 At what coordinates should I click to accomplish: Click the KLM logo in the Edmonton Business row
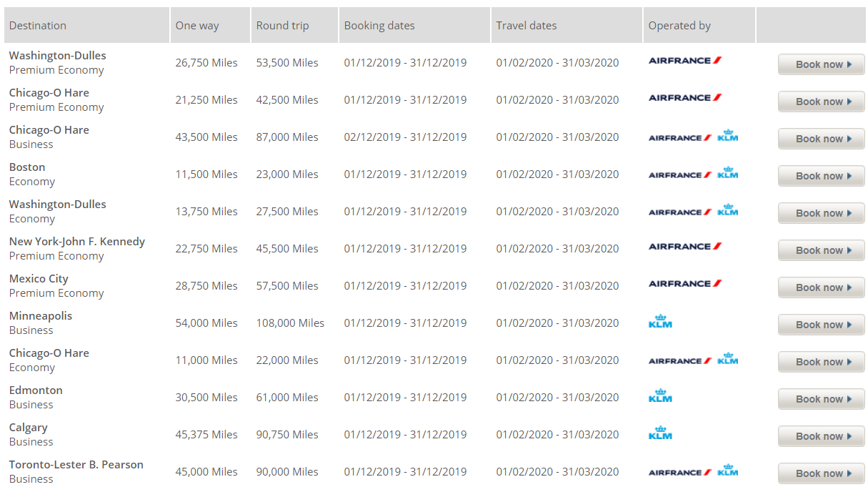(x=660, y=395)
